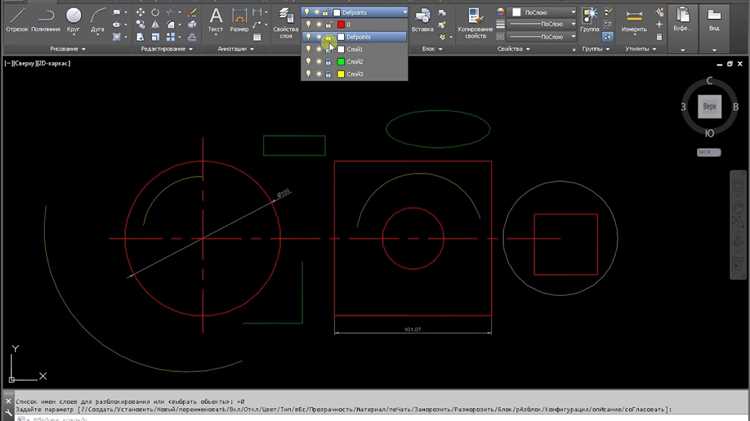Select the Полилиния (Polyline) tool

click(x=46, y=20)
